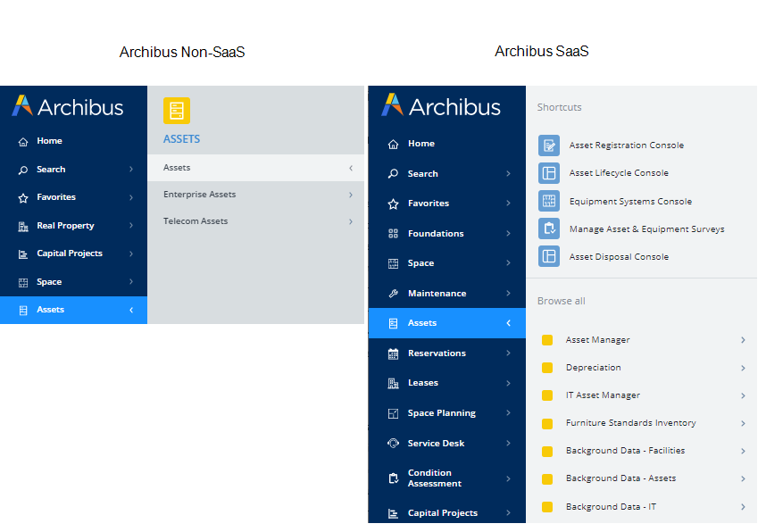766x532 pixels.
Task: Click the Equipment Systems Console icon
Action: (549, 202)
